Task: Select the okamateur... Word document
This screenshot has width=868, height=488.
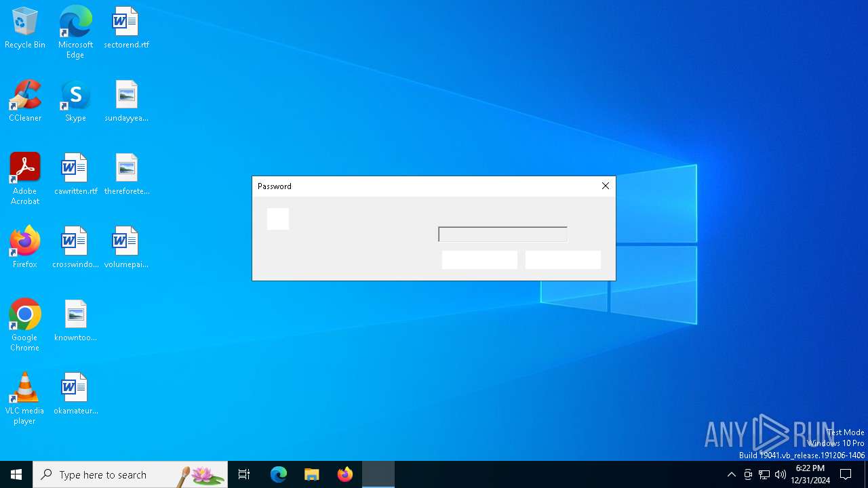Action: click(x=75, y=394)
